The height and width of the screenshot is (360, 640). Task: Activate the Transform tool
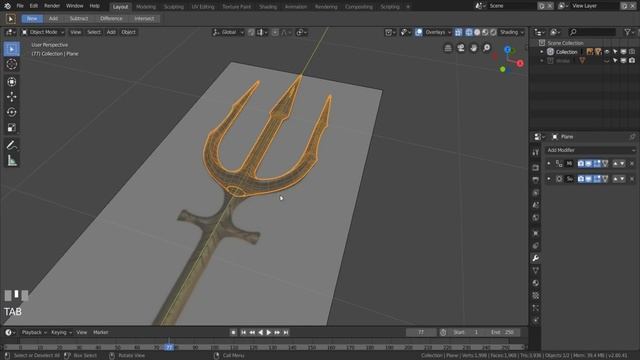tap(12, 81)
